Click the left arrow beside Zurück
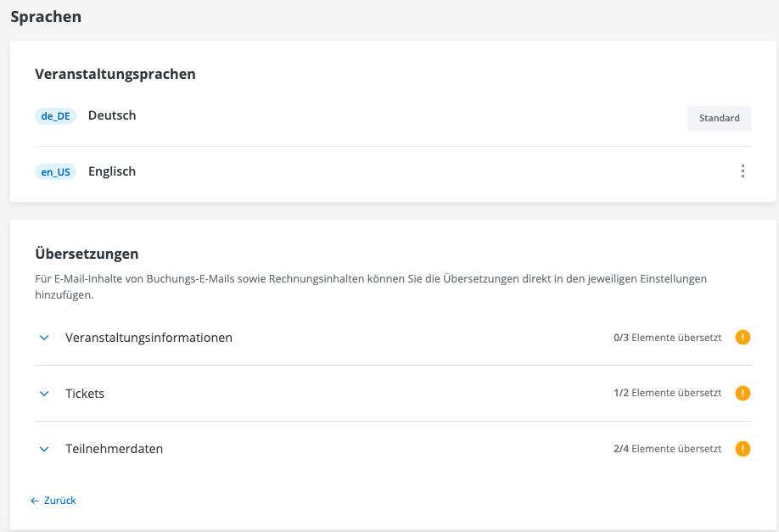 [x=35, y=501]
